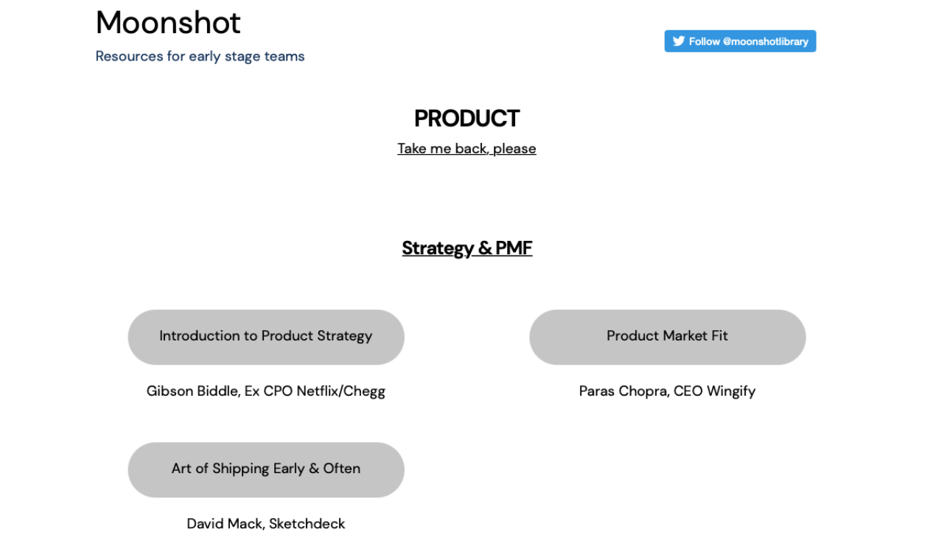Open the Art of Shipping Early & Often resource
Viewport: 936px width, 560px height.
tap(265, 469)
